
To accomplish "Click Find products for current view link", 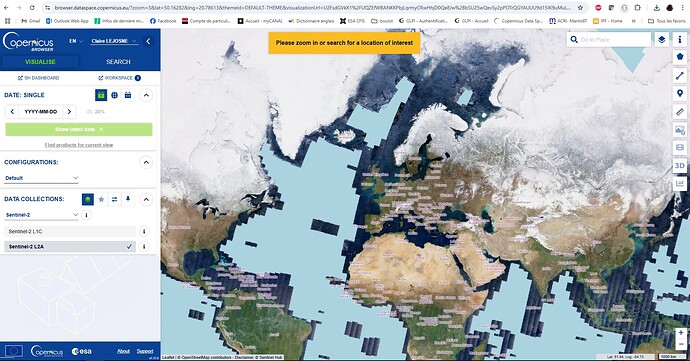I will 79,145.
